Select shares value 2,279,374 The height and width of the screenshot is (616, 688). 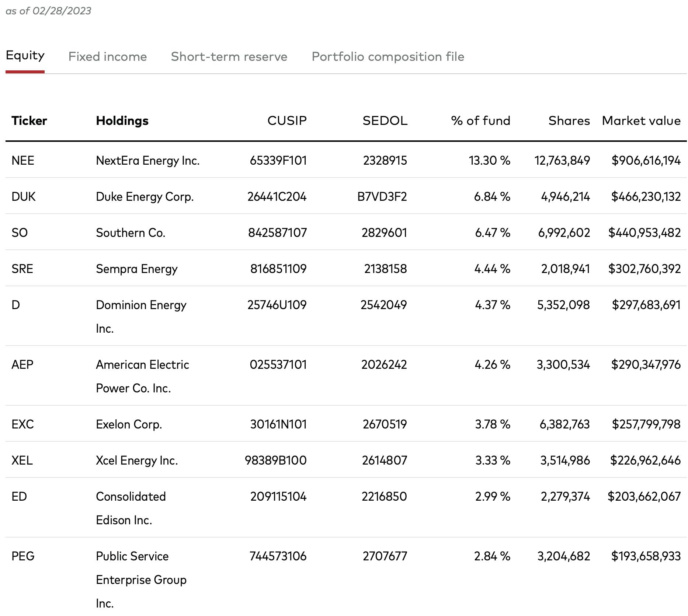pos(565,496)
